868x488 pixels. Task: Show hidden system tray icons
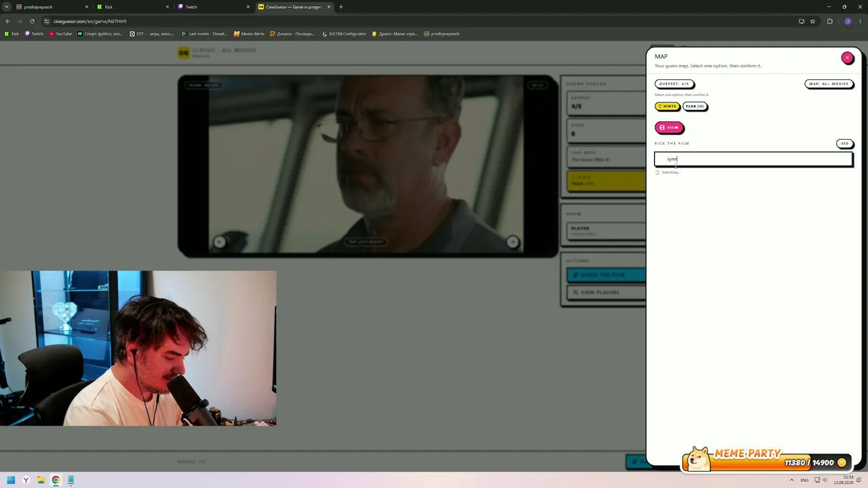pos(791,481)
